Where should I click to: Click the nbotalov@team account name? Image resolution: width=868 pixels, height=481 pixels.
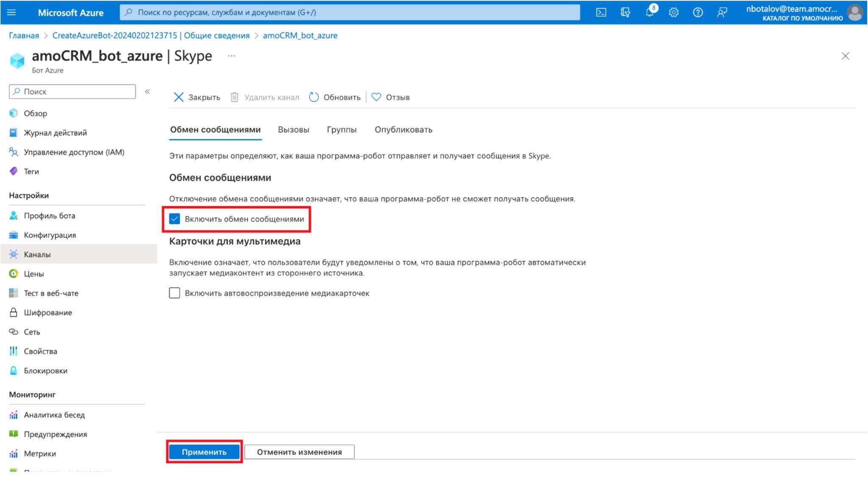(x=792, y=9)
